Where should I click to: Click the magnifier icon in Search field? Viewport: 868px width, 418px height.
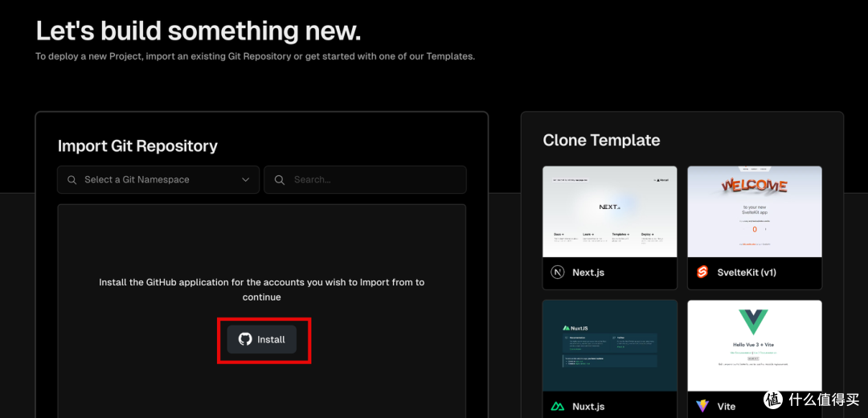(280, 180)
